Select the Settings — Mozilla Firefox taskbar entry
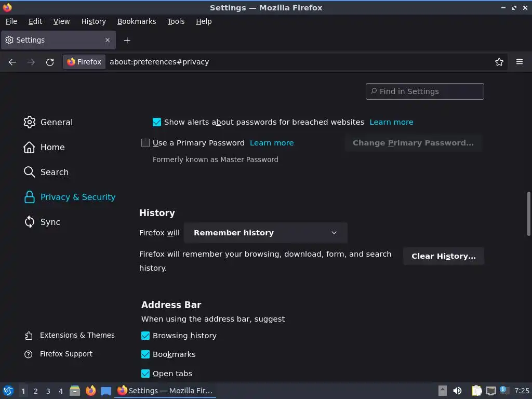This screenshot has width=532, height=399. (x=165, y=391)
